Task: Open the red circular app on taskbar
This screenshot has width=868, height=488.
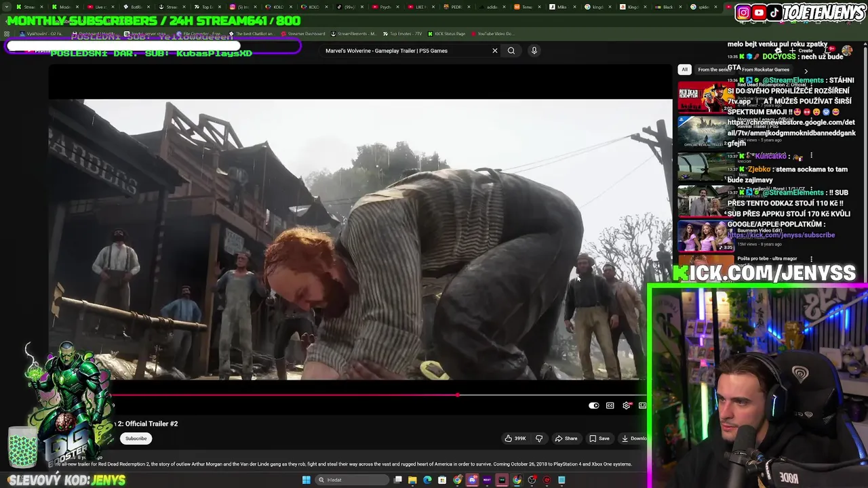Action: (x=547, y=480)
